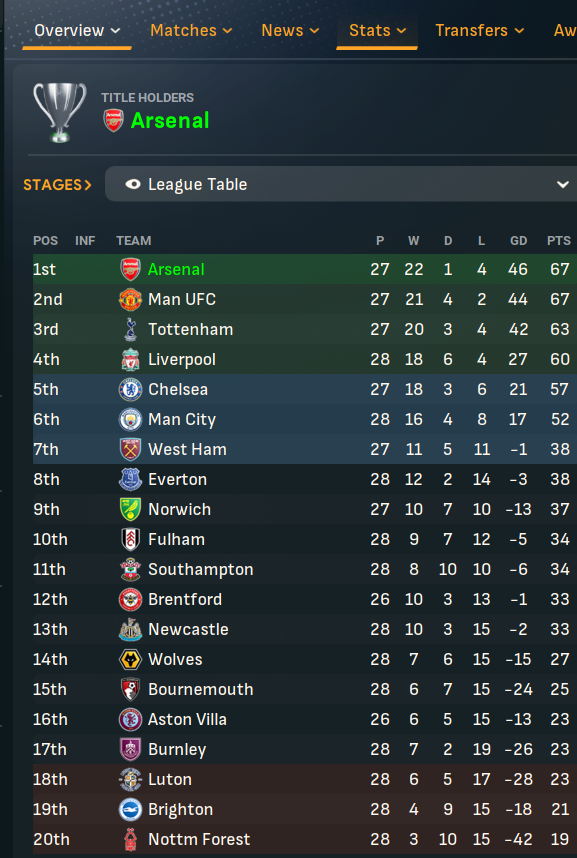Sort table by PTS column header
577x858 pixels.
(x=558, y=241)
